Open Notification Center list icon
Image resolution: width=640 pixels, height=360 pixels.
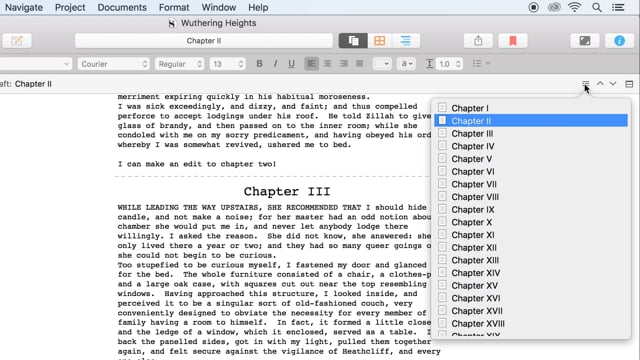[x=618, y=7]
